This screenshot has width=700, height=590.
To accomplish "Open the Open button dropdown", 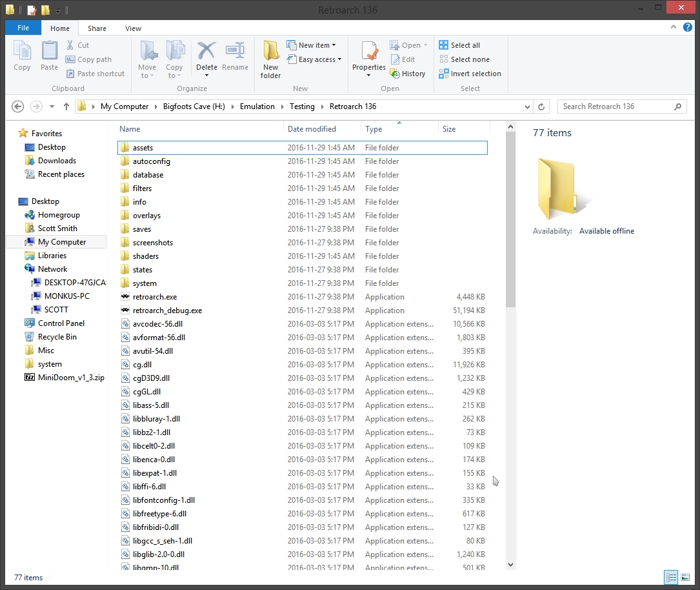I will tap(425, 45).
